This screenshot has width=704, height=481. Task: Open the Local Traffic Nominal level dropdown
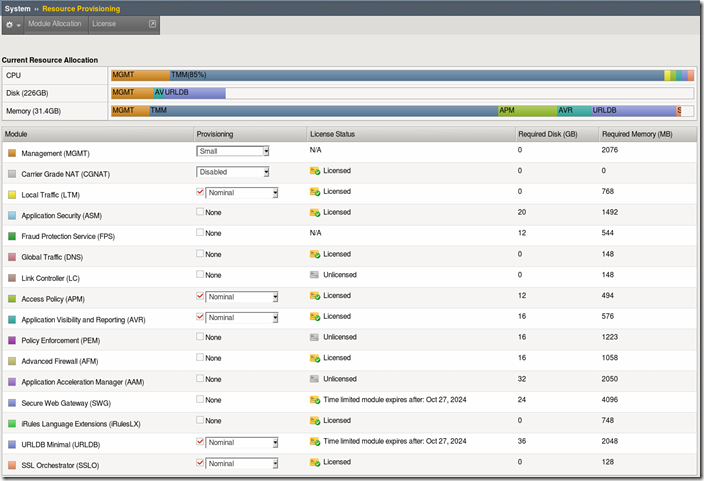tap(242, 193)
